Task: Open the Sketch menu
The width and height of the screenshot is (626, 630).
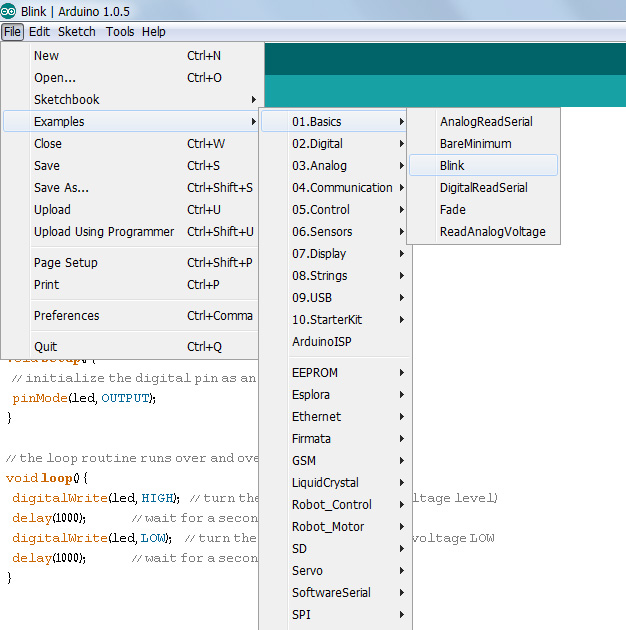Action: tap(77, 32)
